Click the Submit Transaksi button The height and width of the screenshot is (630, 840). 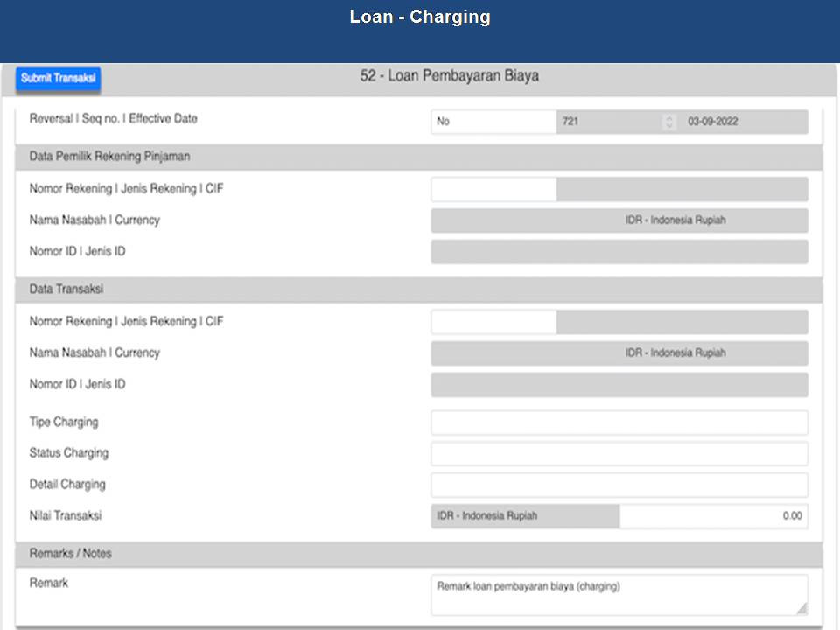58,78
